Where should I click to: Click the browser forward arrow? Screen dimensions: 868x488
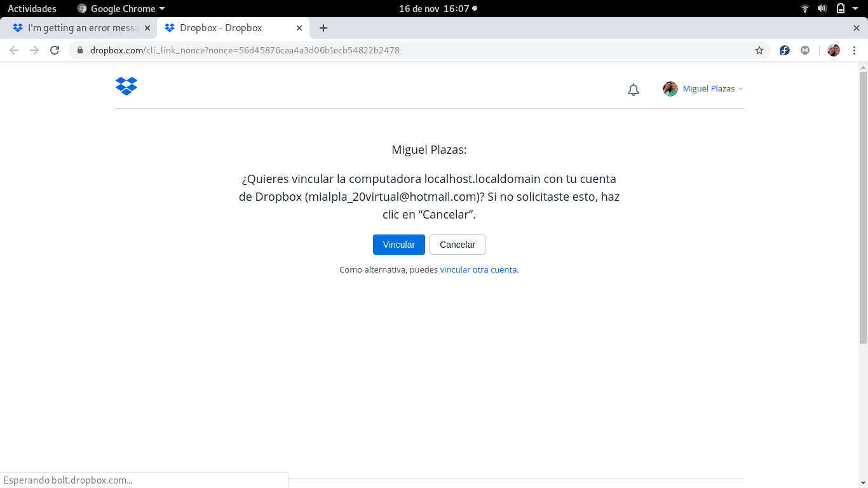34,50
